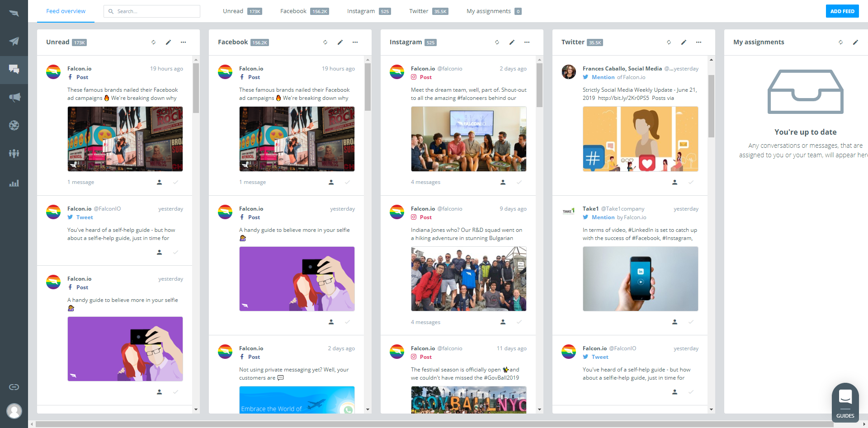Open the Engage chat bubbles sidebar icon
Viewport: 868px width, 428px height.
(14, 69)
